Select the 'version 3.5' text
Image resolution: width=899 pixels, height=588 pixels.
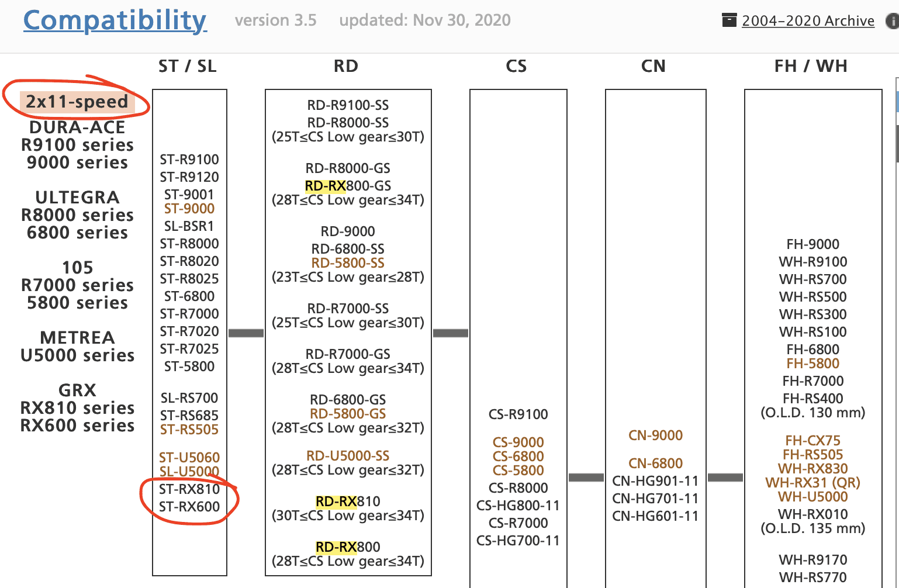(276, 20)
